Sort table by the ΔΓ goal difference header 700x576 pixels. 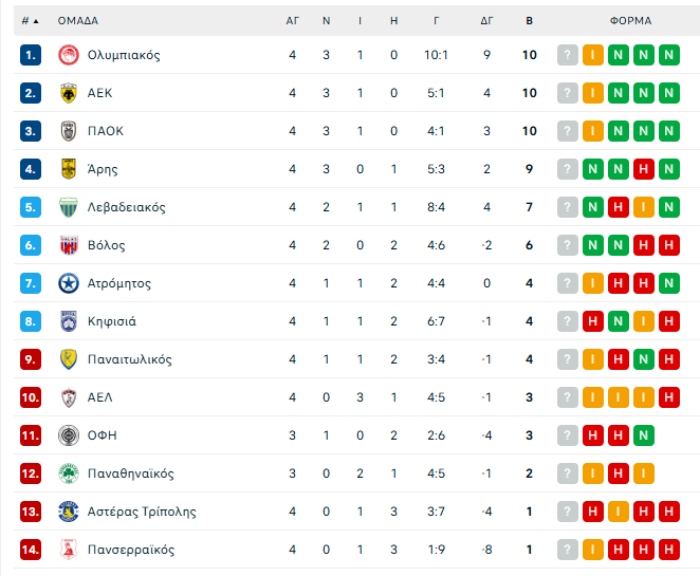(487, 21)
